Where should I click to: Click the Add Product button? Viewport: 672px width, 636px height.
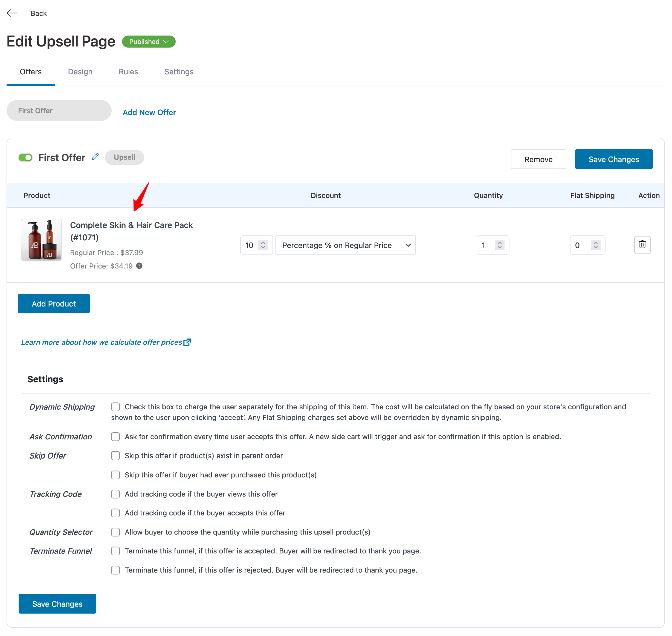pyautogui.click(x=54, y=304)
